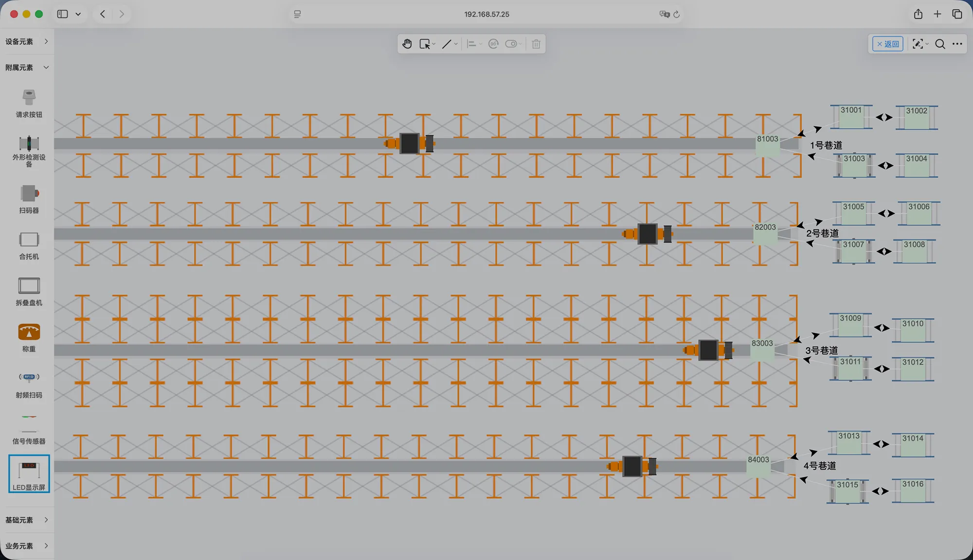Click the magnifier search icon
Screen dimensions: 973x560
pyautogui.click(x=940, y=44)
